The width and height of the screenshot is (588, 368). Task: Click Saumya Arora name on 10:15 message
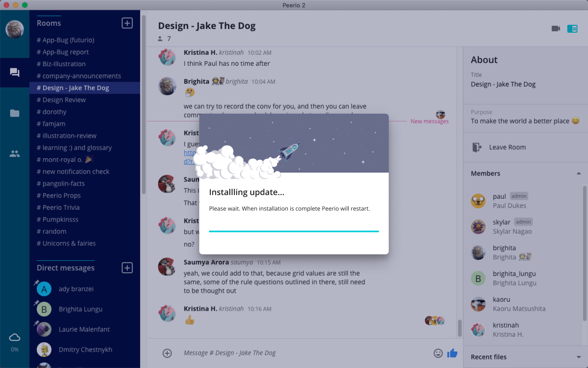206,263
